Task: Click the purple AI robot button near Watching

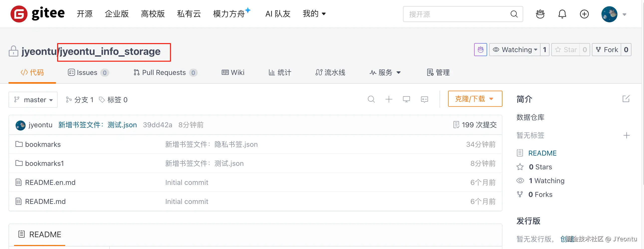Action: [480, 50]
